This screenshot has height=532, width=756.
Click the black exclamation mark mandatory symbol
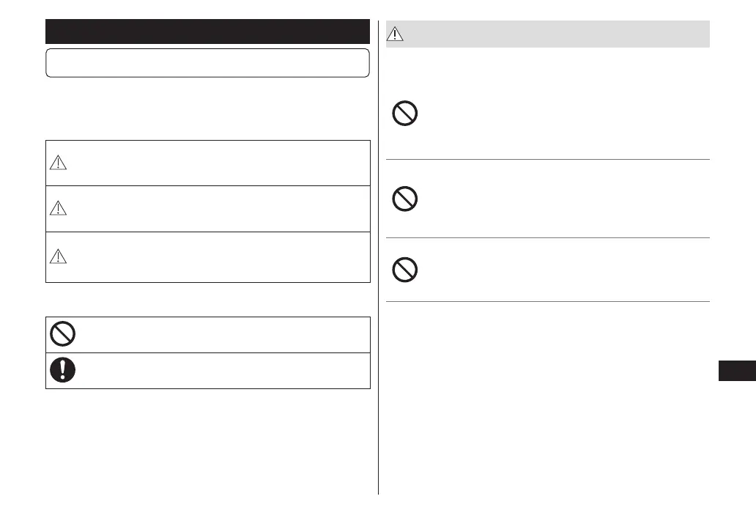(62, 370)
